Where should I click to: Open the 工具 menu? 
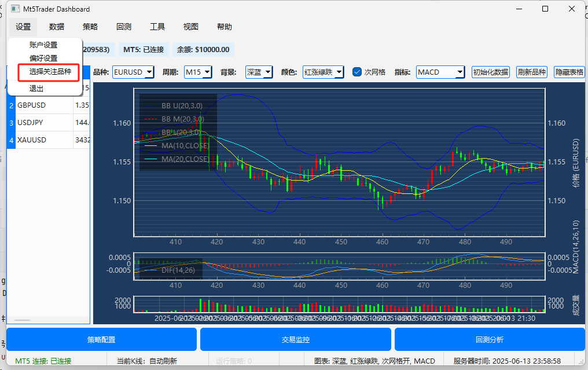[157, 27]
